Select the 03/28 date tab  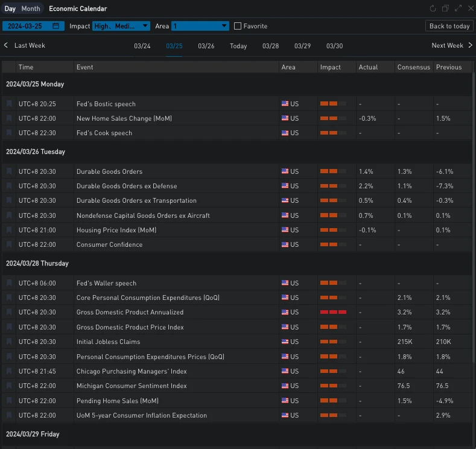pos(270,46)
